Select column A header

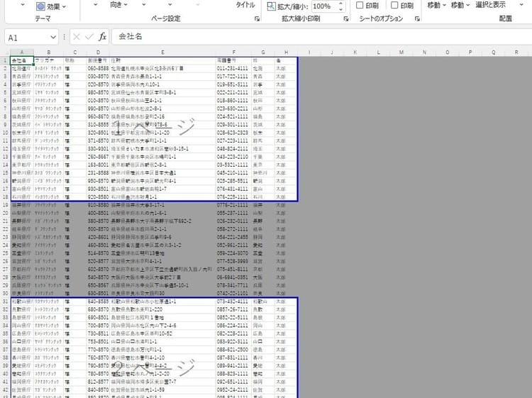[22, 52]
